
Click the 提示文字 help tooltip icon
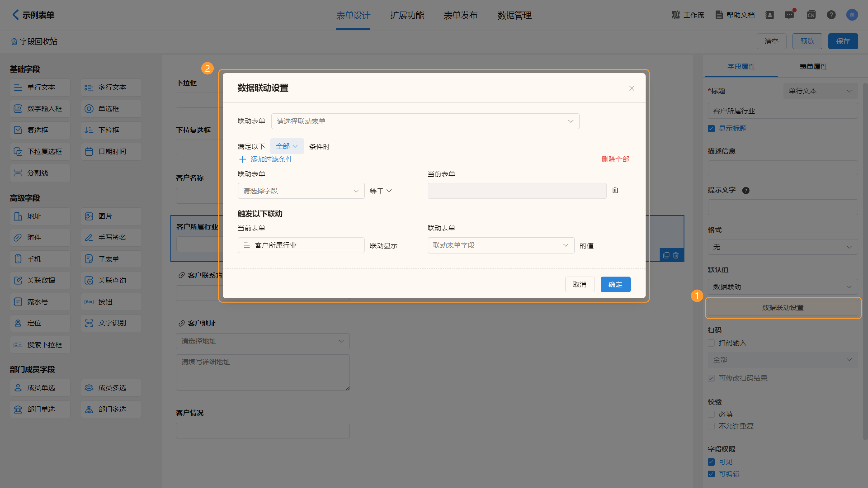(x=746, y=190)
